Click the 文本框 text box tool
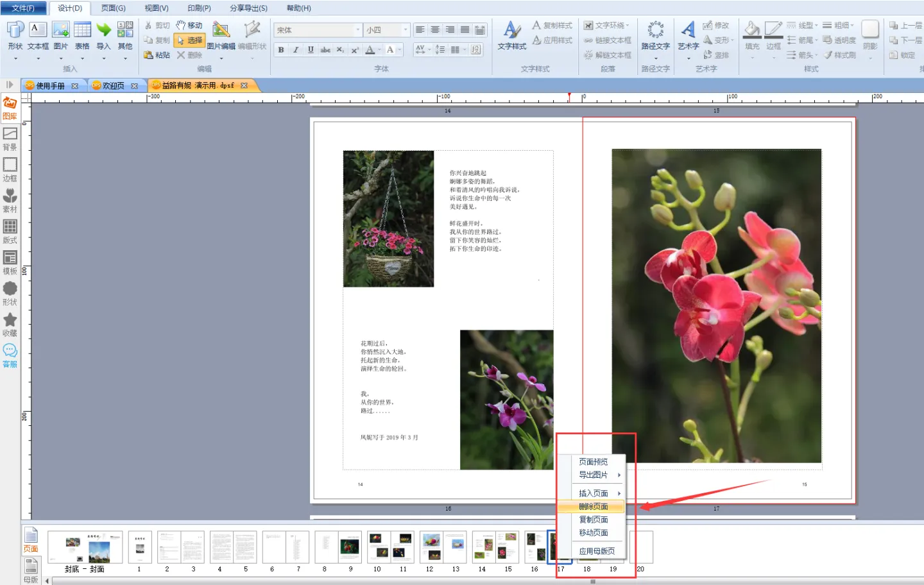Image resolution: width=924 pixels, height=585 pixels. point(38,36)
